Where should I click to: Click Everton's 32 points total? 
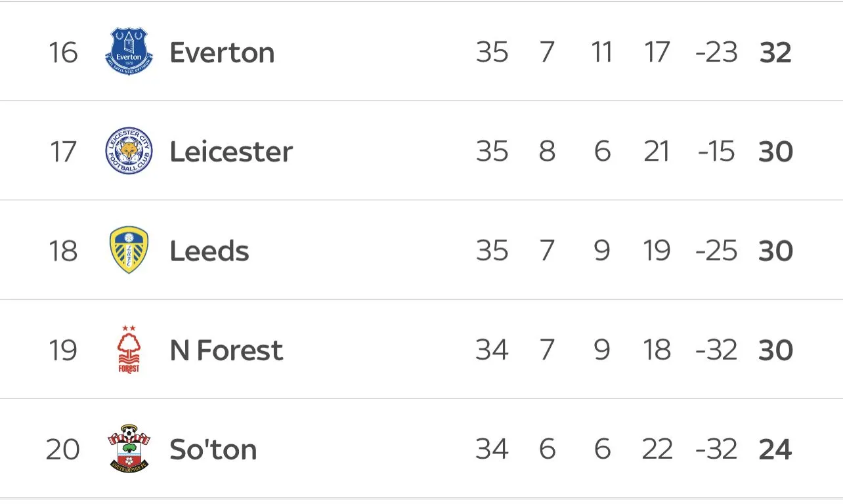pyautogui.click(x=775, y=52)
